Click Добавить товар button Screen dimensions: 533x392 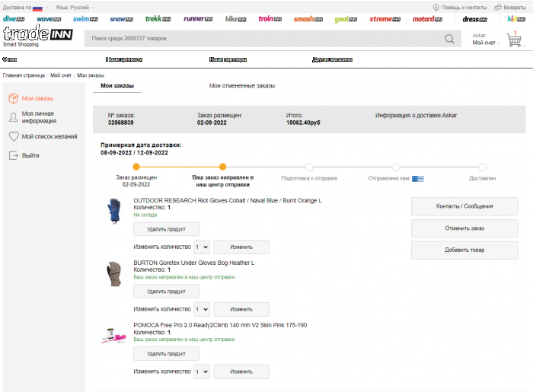click(x=464, y=250)
